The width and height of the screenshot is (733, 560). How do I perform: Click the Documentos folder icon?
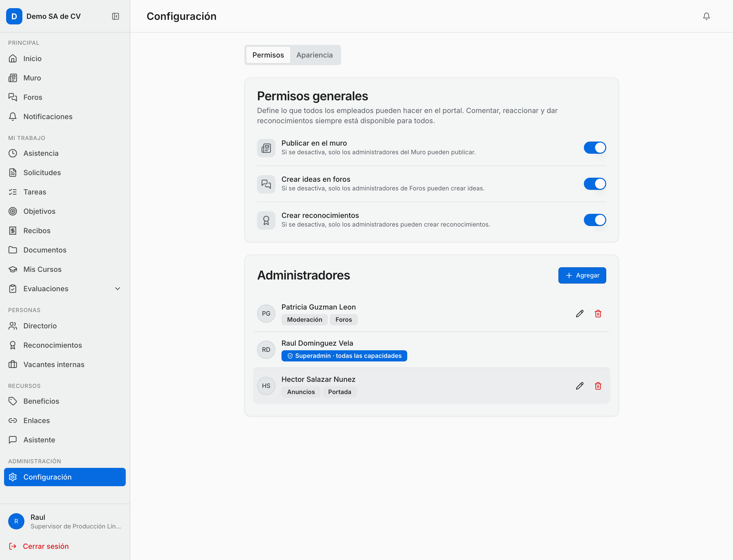[13, 250]
